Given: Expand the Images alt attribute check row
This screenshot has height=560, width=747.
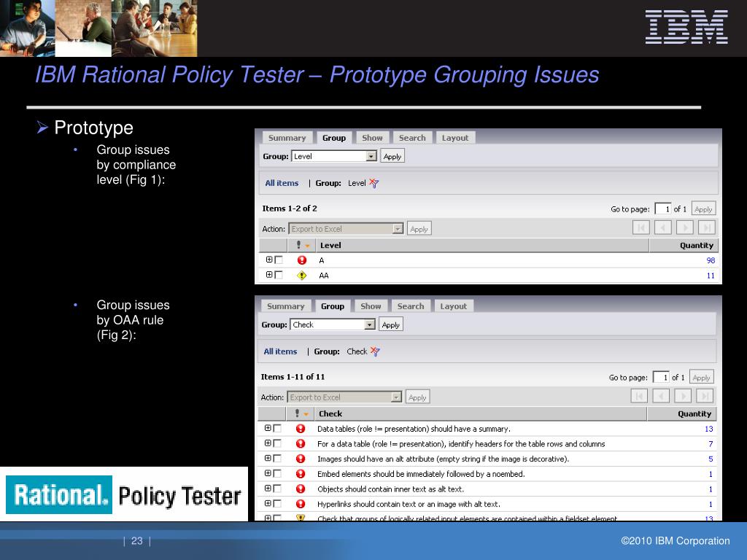Looking at the screenshot, I should pos(268,458).
